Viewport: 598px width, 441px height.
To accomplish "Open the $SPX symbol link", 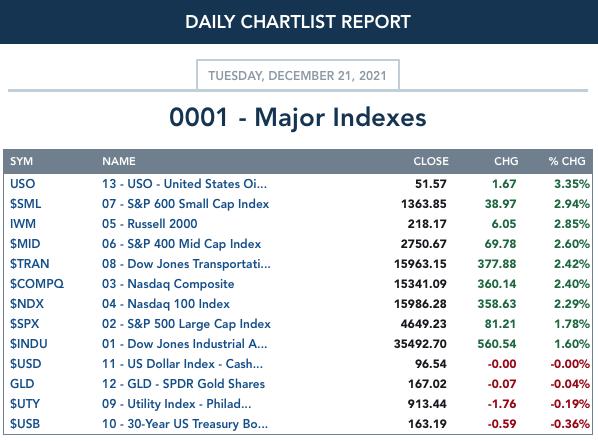I will point(24,324).
